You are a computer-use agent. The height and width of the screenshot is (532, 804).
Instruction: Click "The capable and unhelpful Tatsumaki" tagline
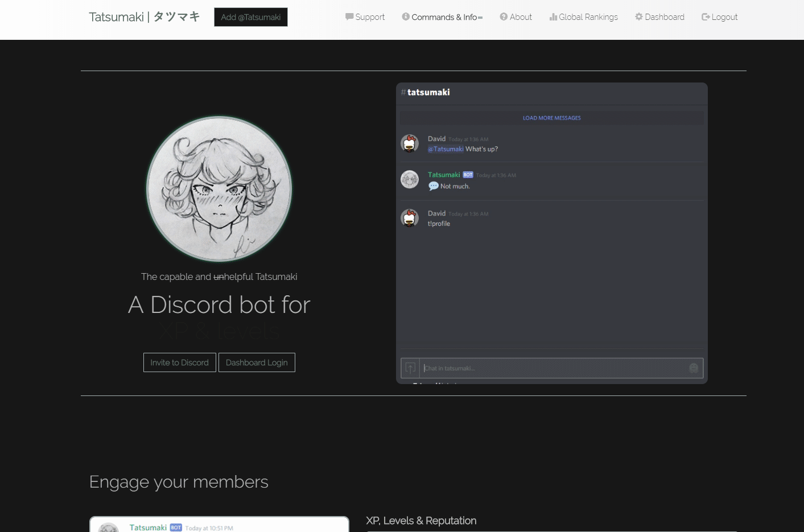tap(219, 277)
